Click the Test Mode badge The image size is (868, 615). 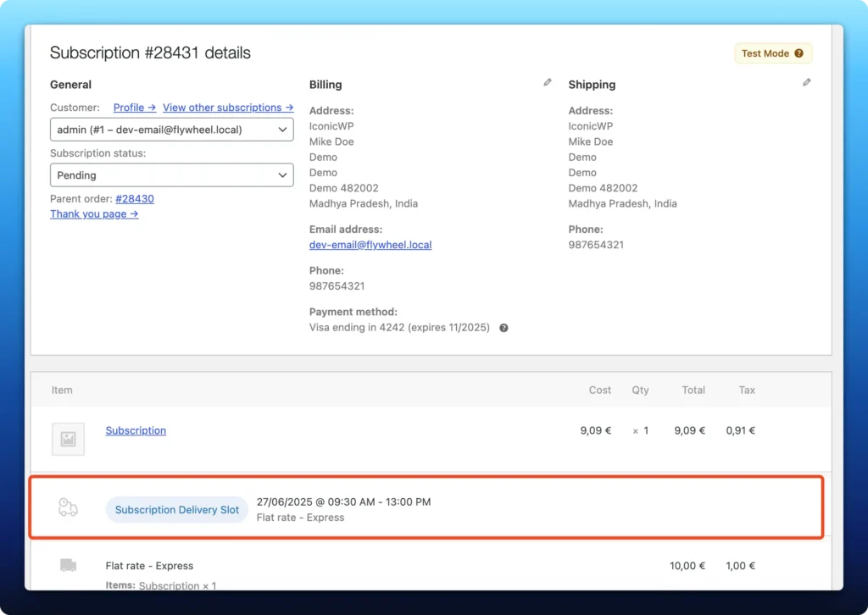coord(772,53)
